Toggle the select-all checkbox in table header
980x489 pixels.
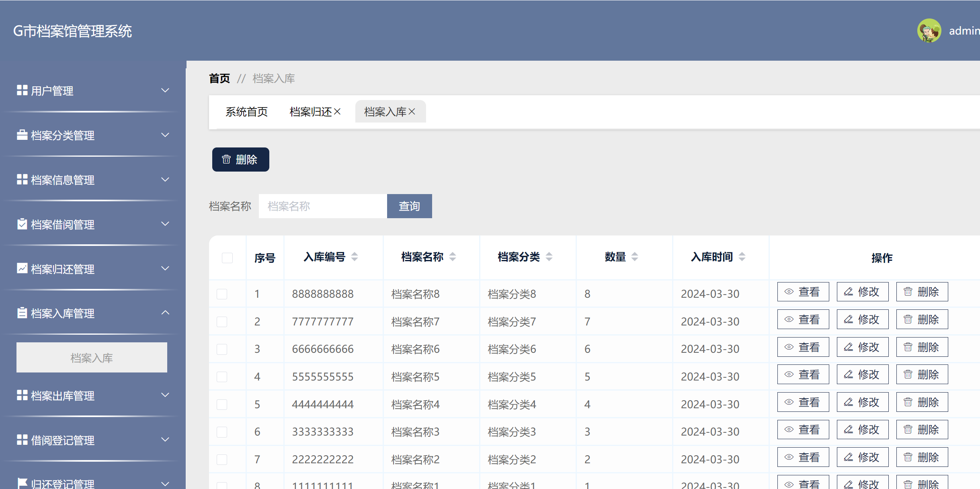tap(227, 258)
